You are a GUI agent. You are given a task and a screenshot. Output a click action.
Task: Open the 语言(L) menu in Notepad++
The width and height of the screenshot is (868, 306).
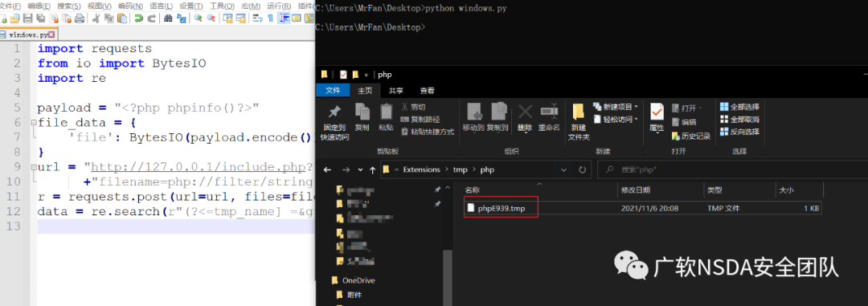[x=161, y=6]
